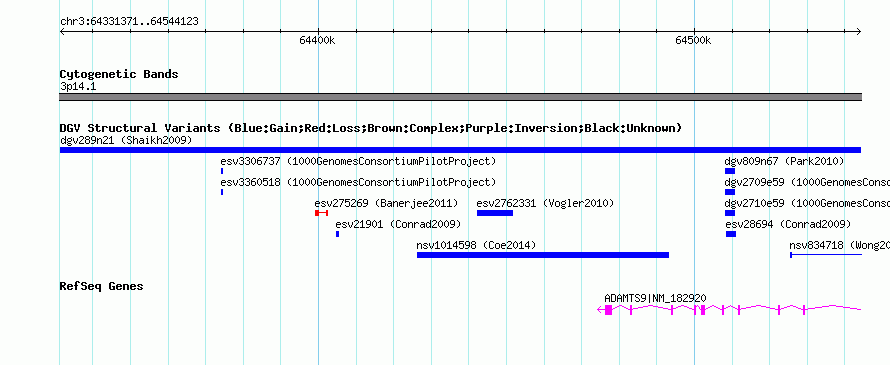Open esv3306737 variant label
Viewport: 890px width, 365px height.
358,161
